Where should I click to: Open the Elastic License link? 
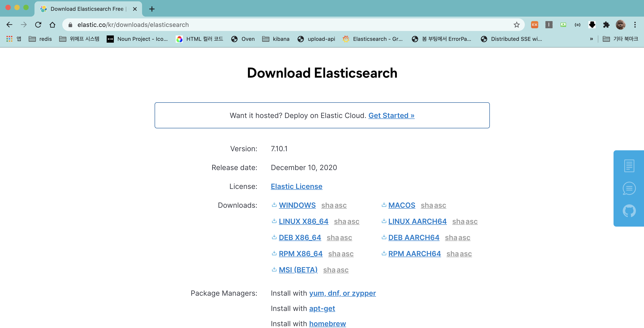tap(296, 186)
